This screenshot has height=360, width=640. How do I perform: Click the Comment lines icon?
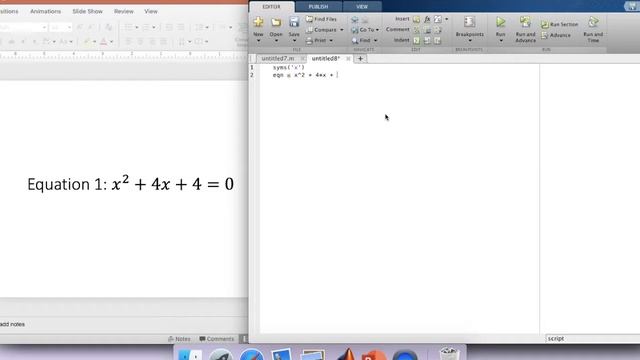[x=416, y=30]
